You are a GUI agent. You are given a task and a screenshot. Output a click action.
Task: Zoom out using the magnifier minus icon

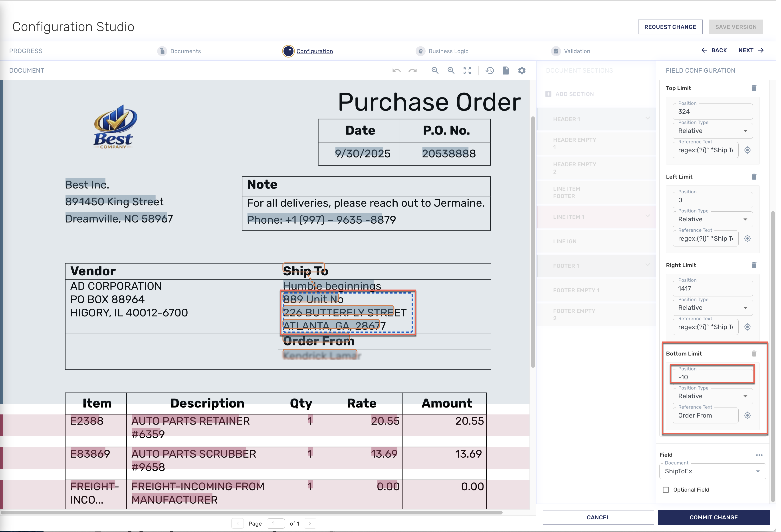coord(435,71)
